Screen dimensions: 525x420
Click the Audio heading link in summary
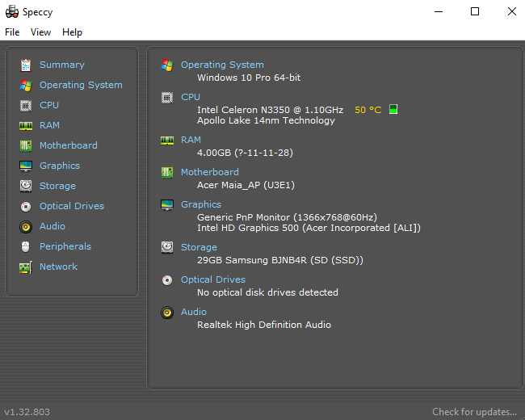[x=194, y=312]
